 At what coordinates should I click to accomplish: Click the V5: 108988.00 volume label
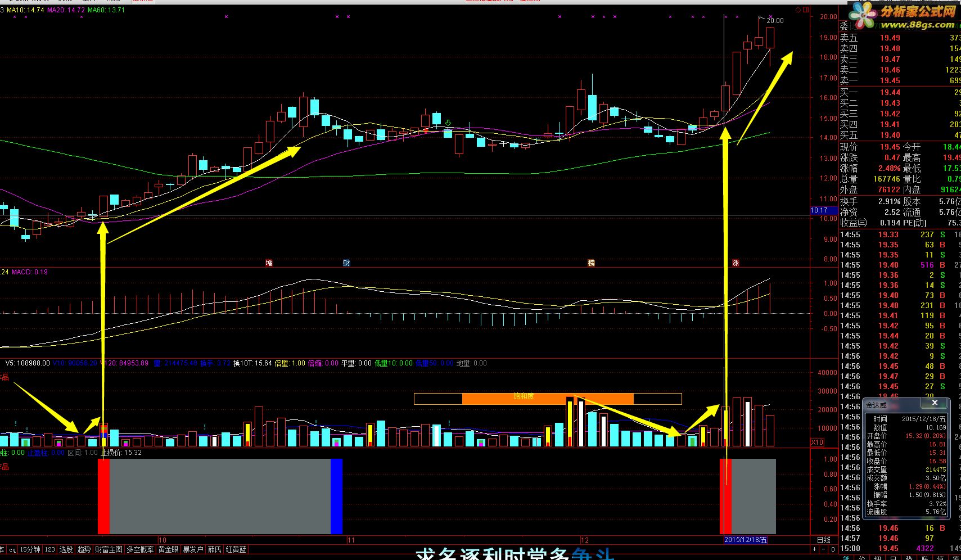point(28,363)
